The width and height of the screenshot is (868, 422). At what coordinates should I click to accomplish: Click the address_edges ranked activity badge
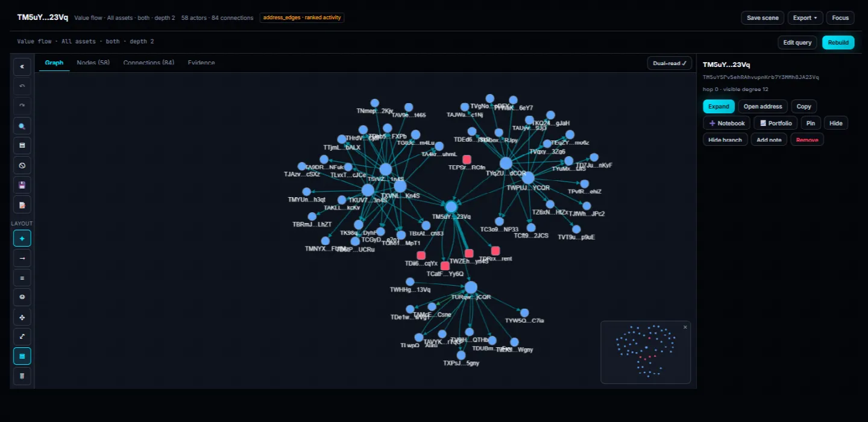click(x=302, y=17)
